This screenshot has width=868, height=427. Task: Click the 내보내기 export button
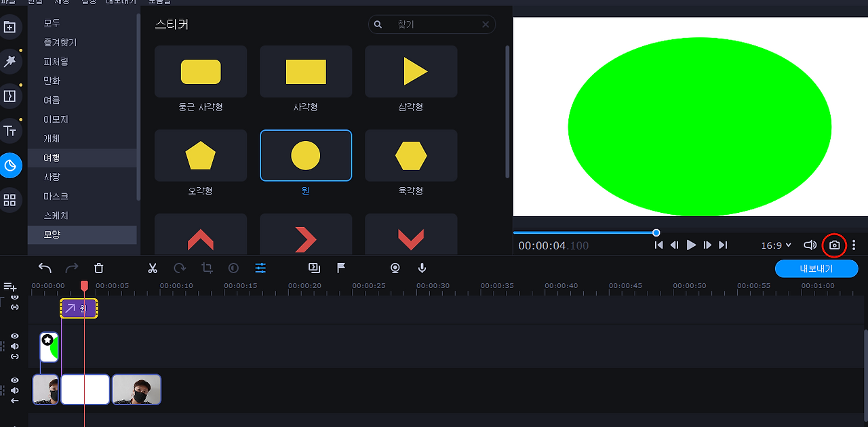click(x=816, y=268)
